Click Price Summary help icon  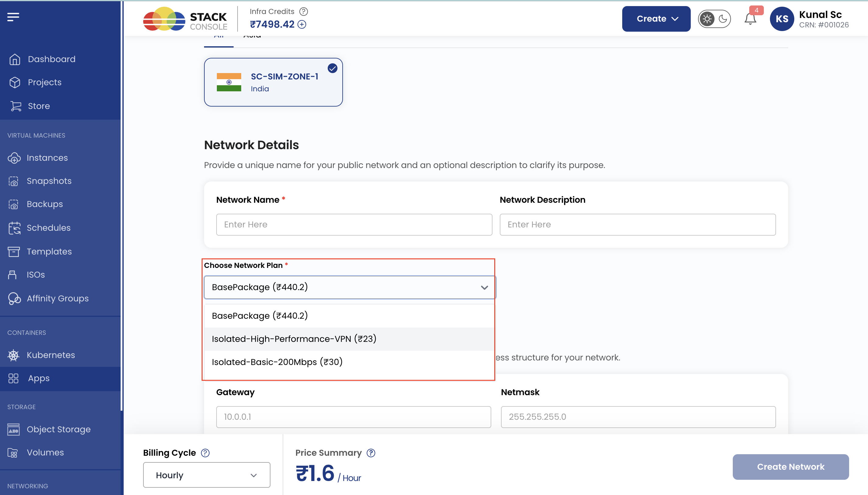(x=371, y=453)
